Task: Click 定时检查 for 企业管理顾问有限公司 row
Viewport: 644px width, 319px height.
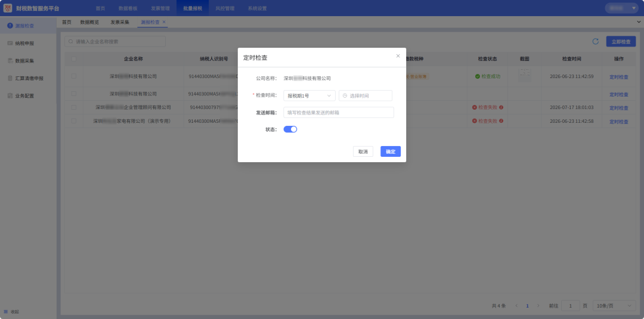Action: pyautogui.click(x=618, y=108)
